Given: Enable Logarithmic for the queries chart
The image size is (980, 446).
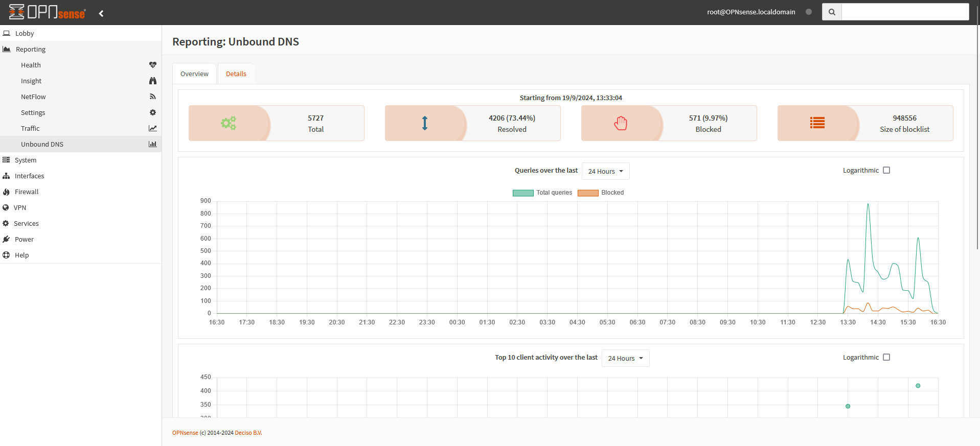Looking at the screenshot, I should click(886, 170).
